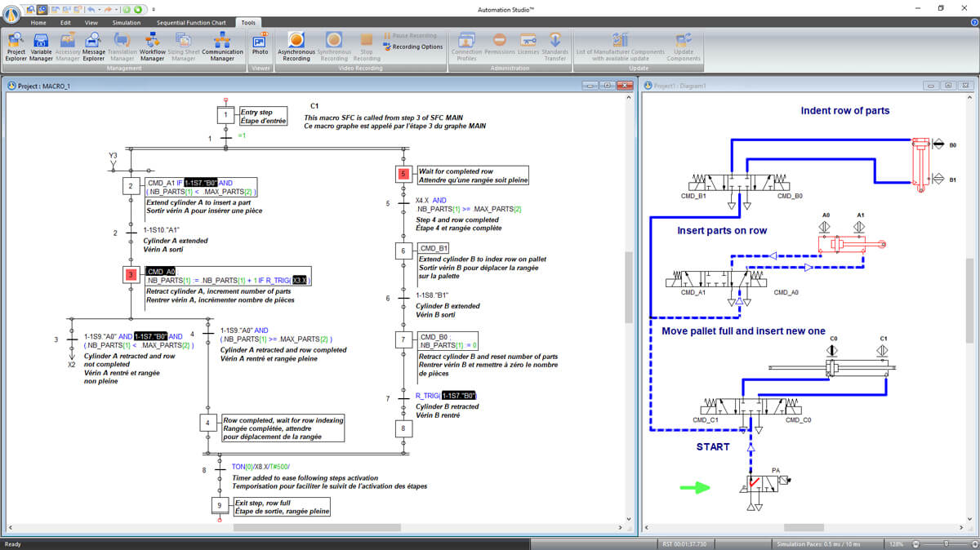Switch to the View tab

pyautogui.click(x=91, y=23)
